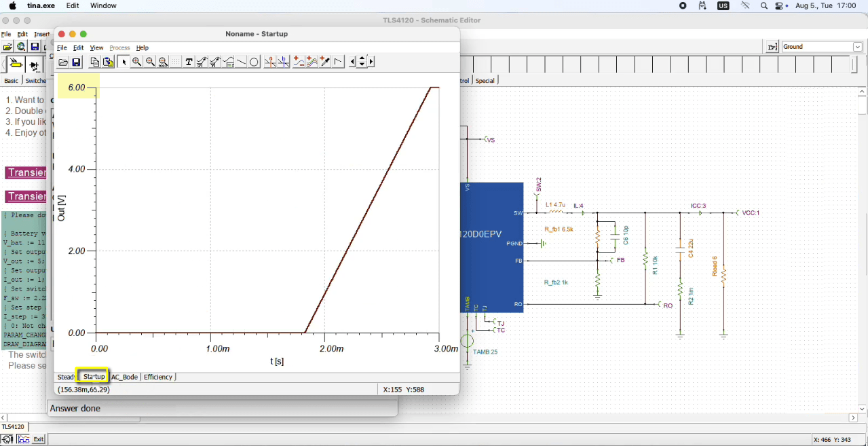Open a saved diagram file
868x446 pixels.
click(63, 62)
